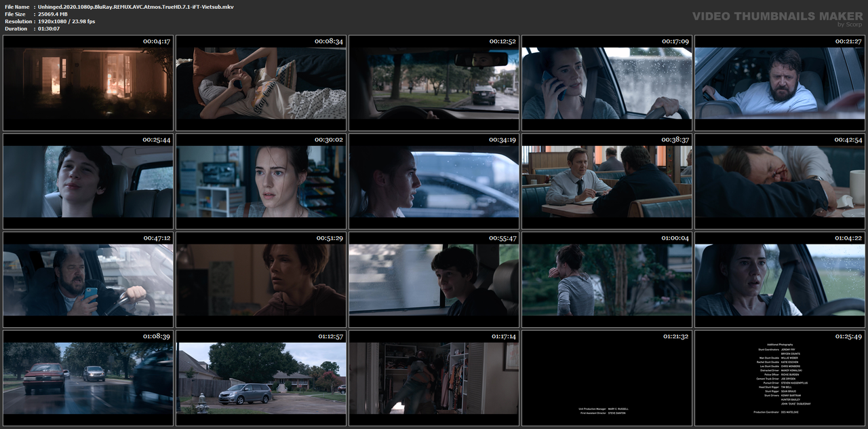Open the thumbnail at 00:55:47
The height and width of the screenshot is (429, 868).
(434, 280)
